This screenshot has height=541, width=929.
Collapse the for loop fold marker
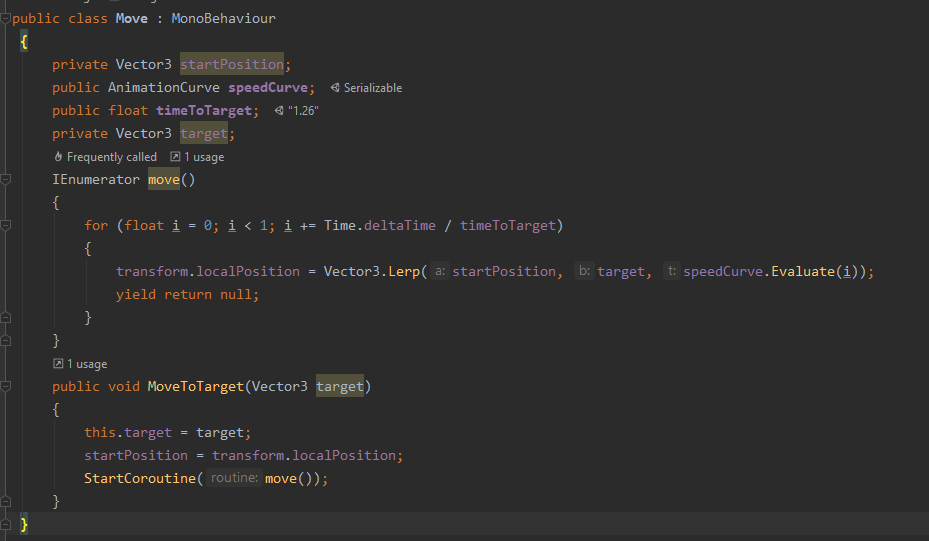click(5, 226)
